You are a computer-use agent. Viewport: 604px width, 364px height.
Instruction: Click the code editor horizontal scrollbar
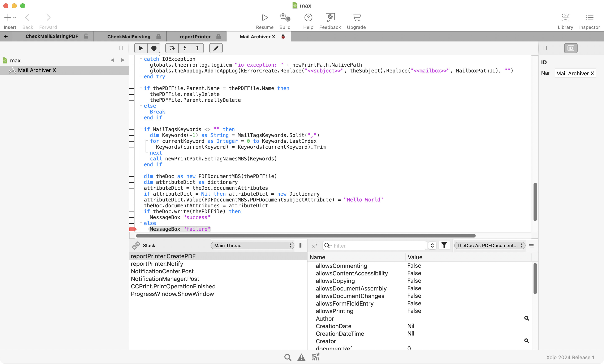tap(305, 236)
